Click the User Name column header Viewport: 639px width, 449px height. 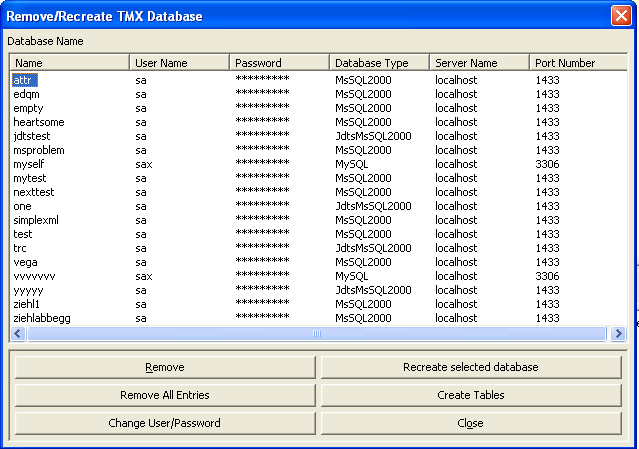coord(179,63)
